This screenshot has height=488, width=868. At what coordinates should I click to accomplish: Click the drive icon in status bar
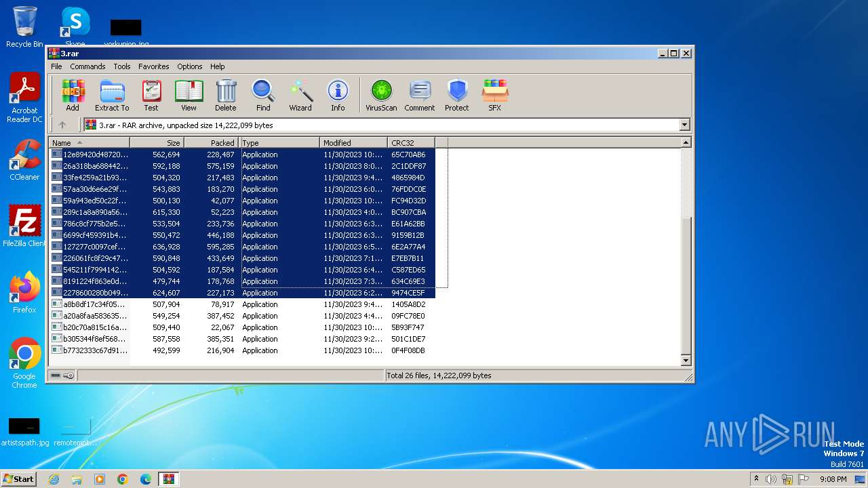(x=56, y=375)
